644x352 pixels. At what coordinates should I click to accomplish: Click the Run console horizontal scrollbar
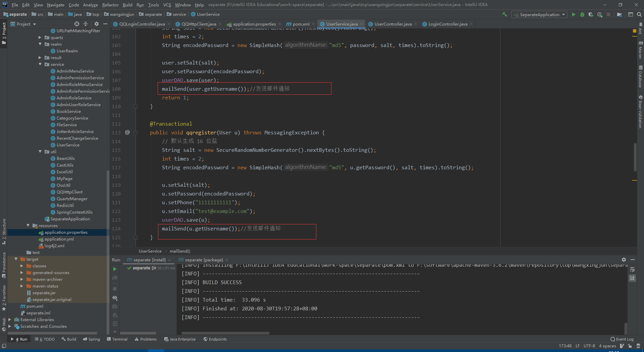[x=225, y=333]
